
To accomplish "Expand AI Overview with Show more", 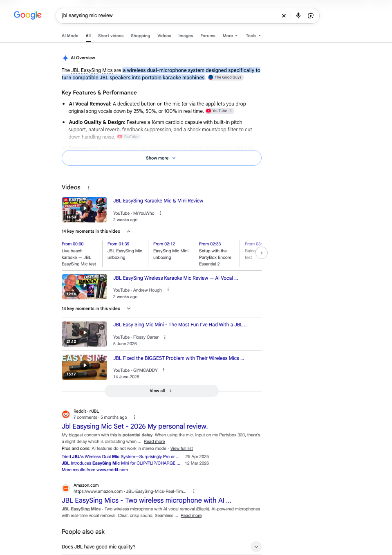I will 161,158.
